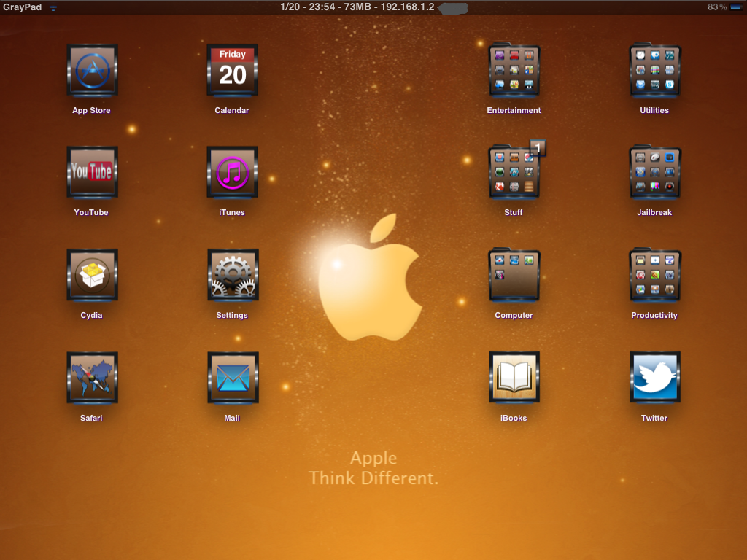Tap the battery icon in the status bar
The height and width of the screenshot is (560, 747).
pos(736,7)
